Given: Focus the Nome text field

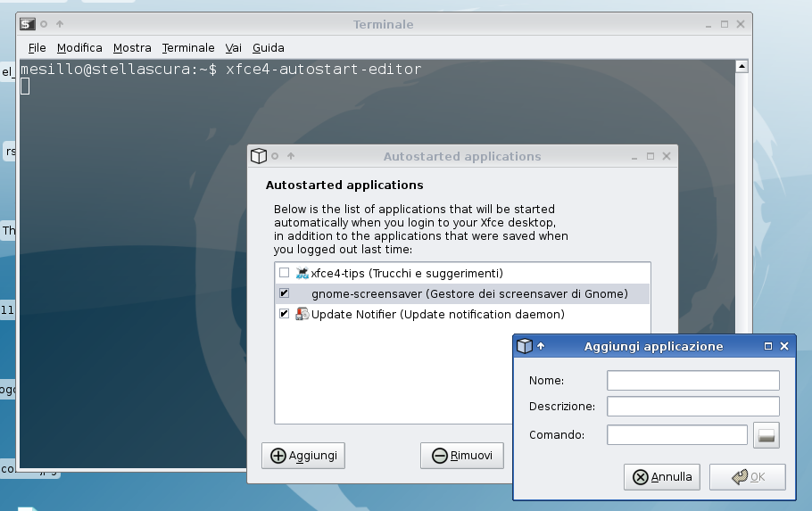Looking at the screenshot, I should click(x=693, y=381).
